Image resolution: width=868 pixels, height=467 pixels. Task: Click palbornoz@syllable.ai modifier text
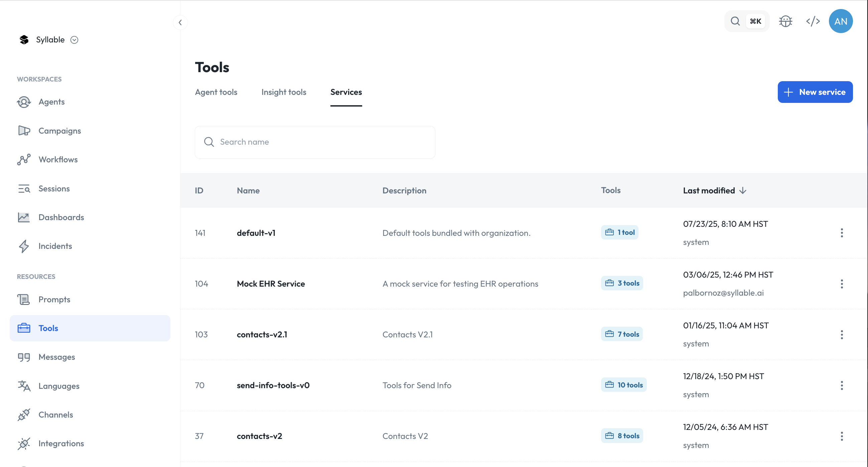point(723,293)
